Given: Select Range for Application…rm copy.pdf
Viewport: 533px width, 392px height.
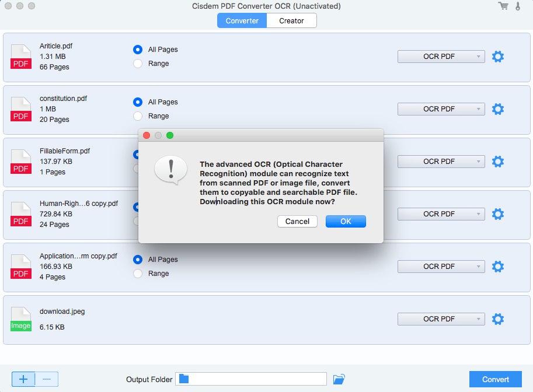Looking at the screenshot, I should pos(138,274).
